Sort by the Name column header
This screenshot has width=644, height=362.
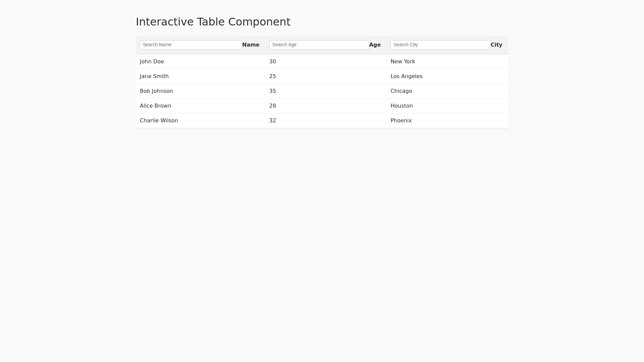click(251, 45)
